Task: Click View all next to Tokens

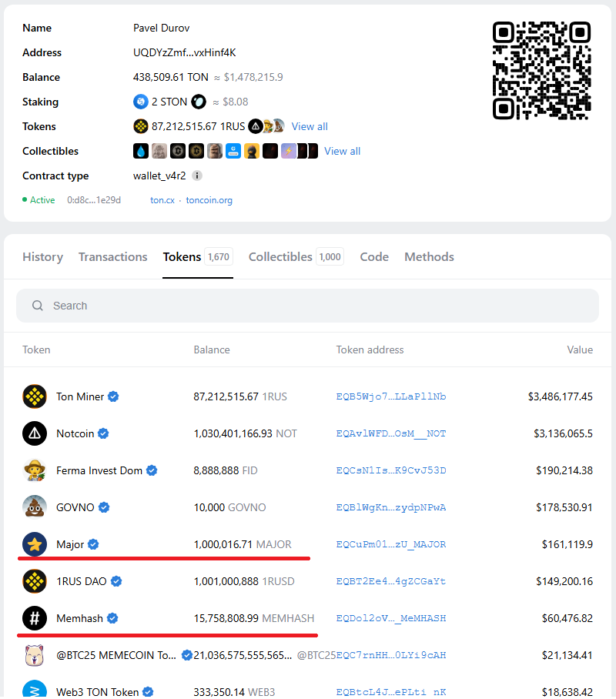Action: pyautogui.click(x=310, y=126)
